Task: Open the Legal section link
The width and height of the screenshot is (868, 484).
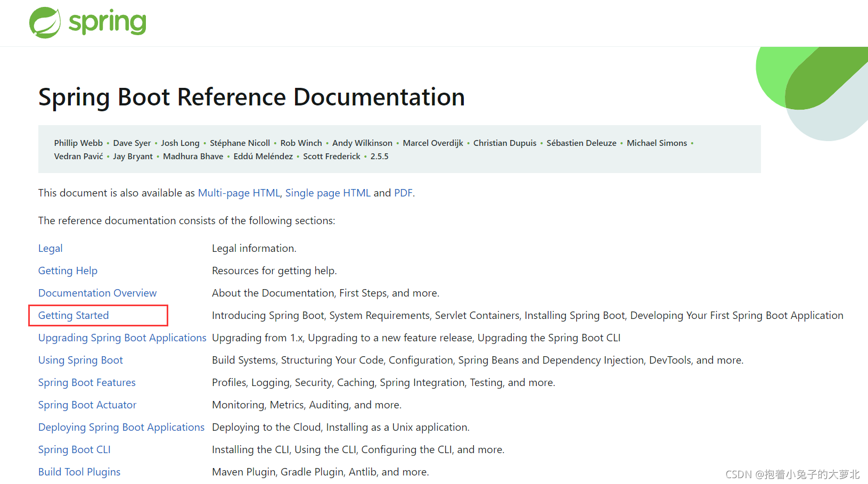Action: pos(51,249)
